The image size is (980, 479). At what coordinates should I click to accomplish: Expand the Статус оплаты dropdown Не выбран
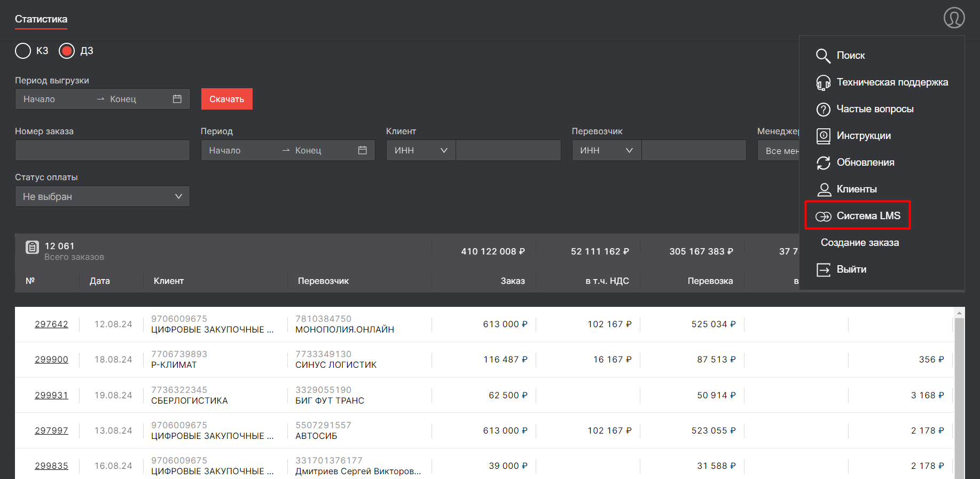(103, 196)
